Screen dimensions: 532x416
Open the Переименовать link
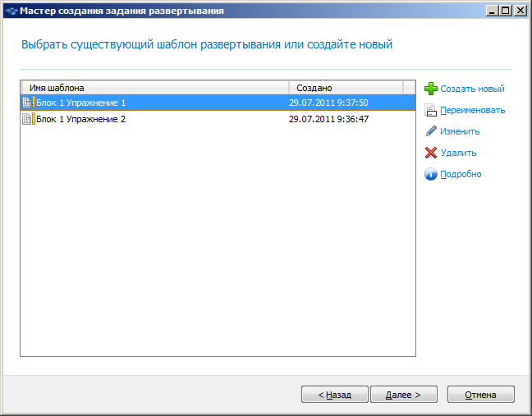coord(473,110)
